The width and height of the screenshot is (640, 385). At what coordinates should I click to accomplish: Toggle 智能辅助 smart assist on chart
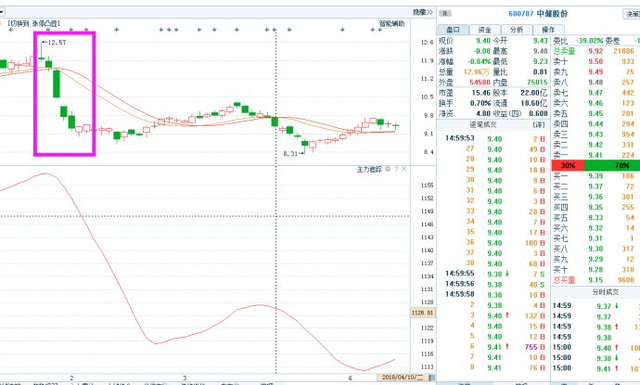392,24
